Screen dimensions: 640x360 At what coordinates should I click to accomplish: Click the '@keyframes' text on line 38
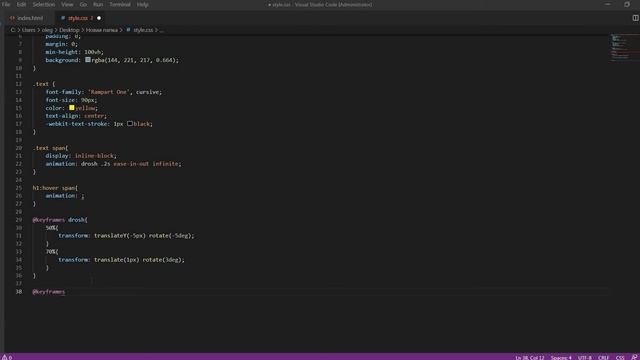(49, 291)
